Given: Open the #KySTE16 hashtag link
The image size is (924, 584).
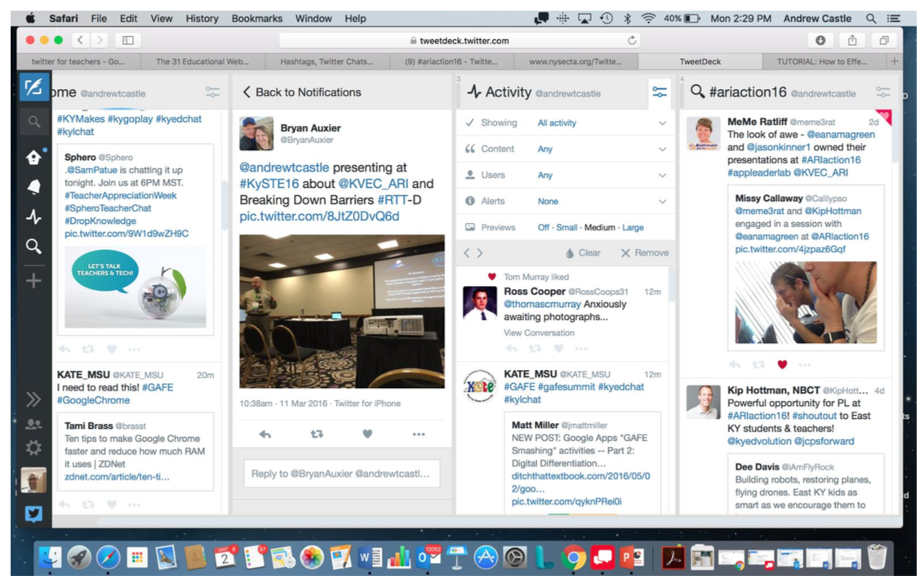Looking at the screenshot, I should coord(269,184).
